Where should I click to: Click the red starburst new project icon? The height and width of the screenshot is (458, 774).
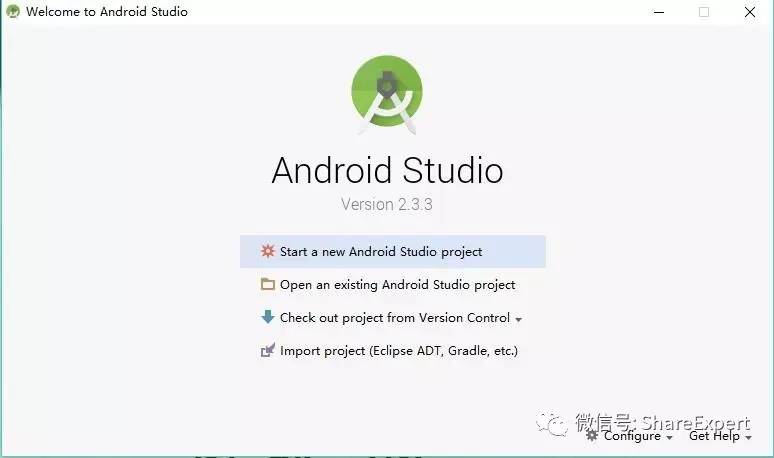coord(268,251)
